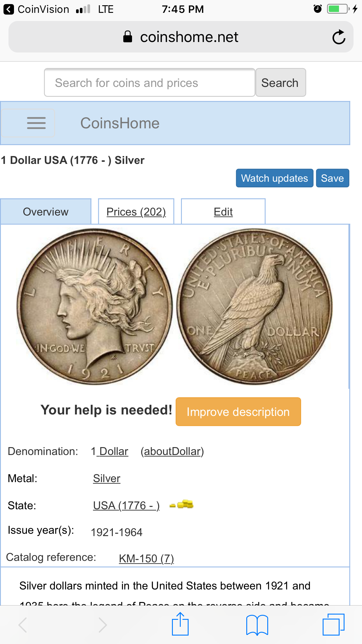Click the Search button

coord(280,83)
